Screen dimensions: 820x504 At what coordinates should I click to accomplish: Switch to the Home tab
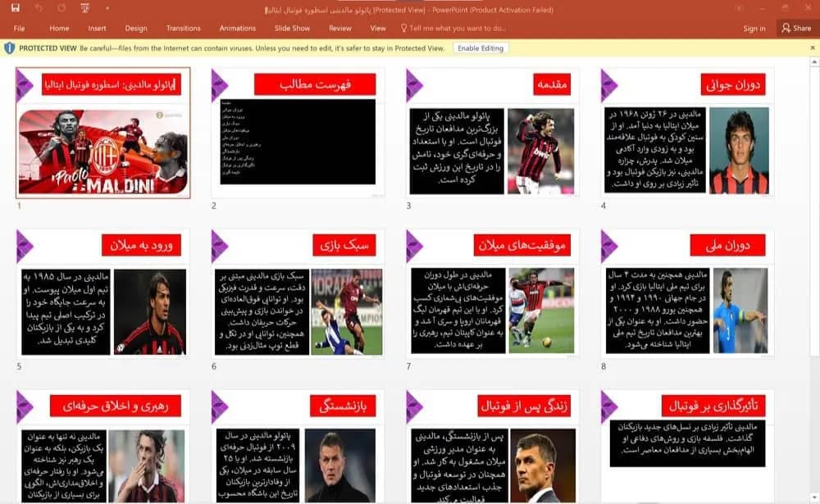pyautogui.click(x=59, y=28)
